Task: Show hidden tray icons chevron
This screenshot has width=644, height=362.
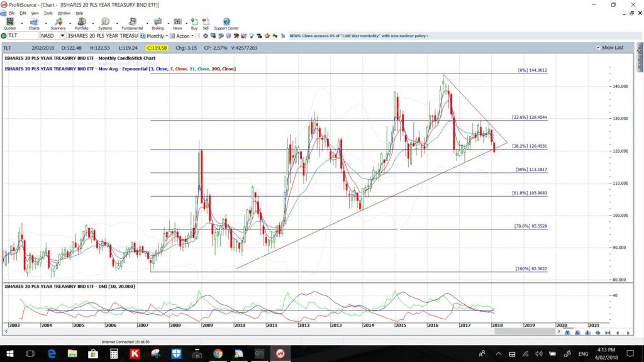Action: click(499, 353)
